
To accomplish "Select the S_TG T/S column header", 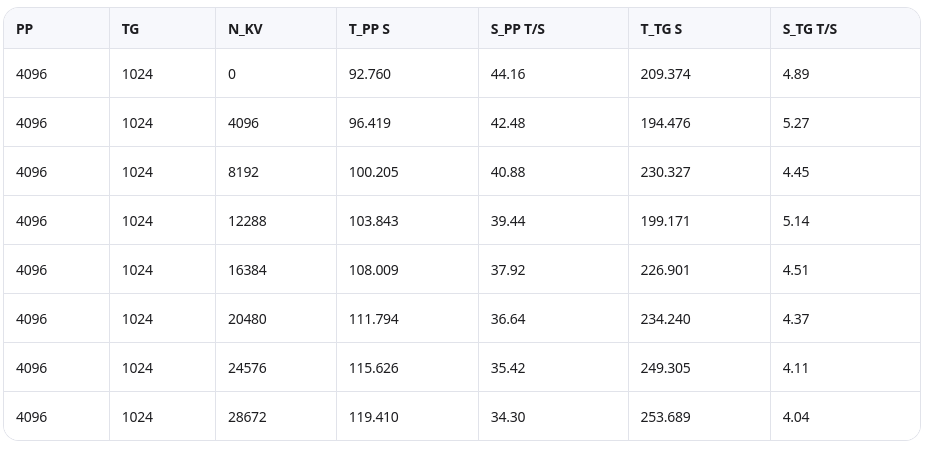I will (809, 29).
